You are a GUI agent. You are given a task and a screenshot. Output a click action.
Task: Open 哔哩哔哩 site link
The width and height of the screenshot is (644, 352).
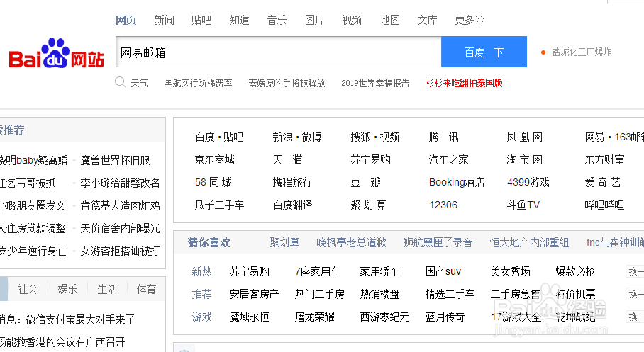click(604, 204)
